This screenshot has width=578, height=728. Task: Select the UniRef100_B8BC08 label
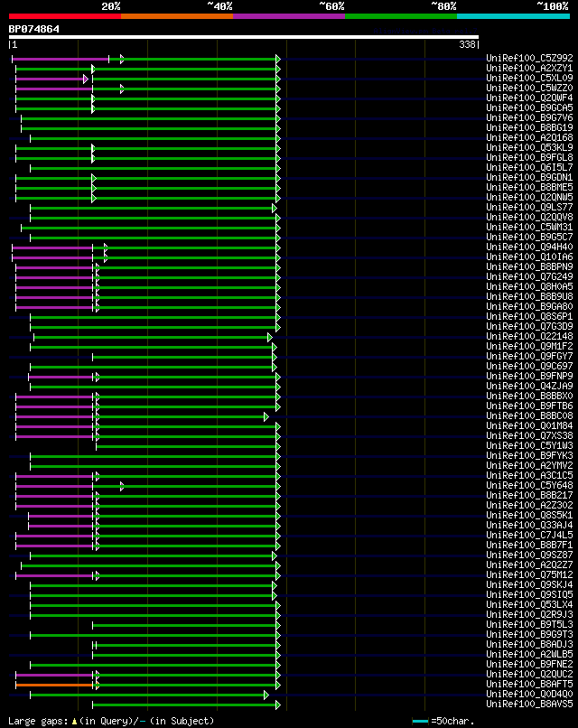tap(529, 416)
